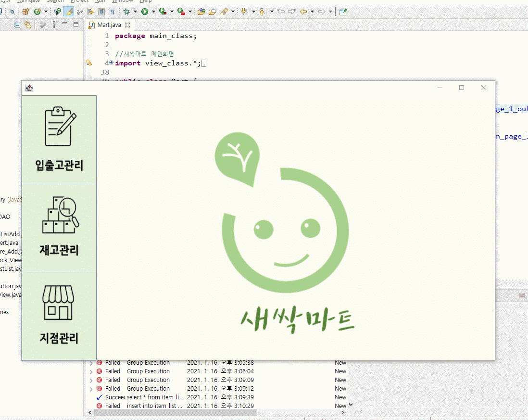Open 지점관리 branch management button

pyautogui.click(x=59, y=316)
